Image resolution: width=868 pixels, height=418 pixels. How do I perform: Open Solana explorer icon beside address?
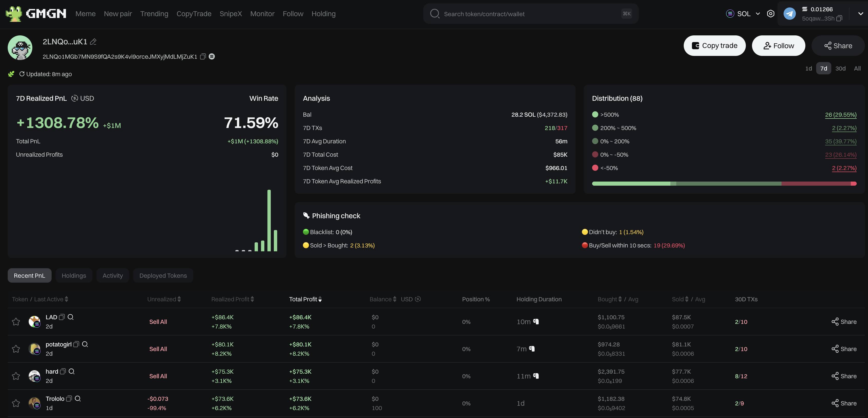coord(211,56)
